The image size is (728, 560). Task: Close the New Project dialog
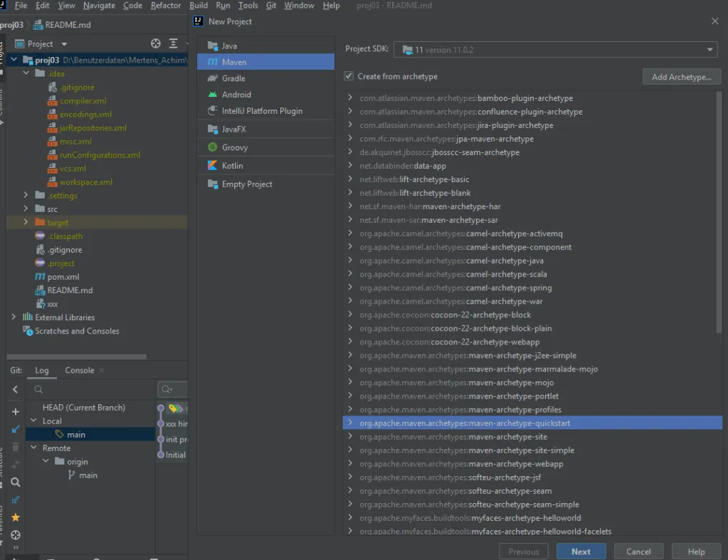715,21
